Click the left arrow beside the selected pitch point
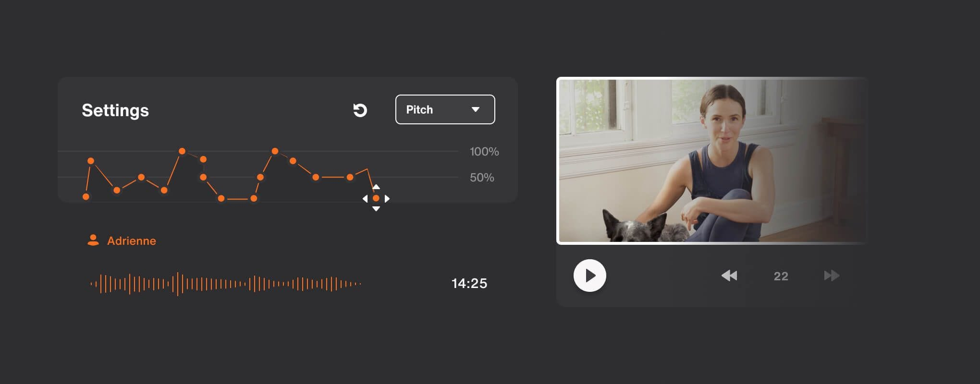980x384 pixels. click(x=365, y=198)
